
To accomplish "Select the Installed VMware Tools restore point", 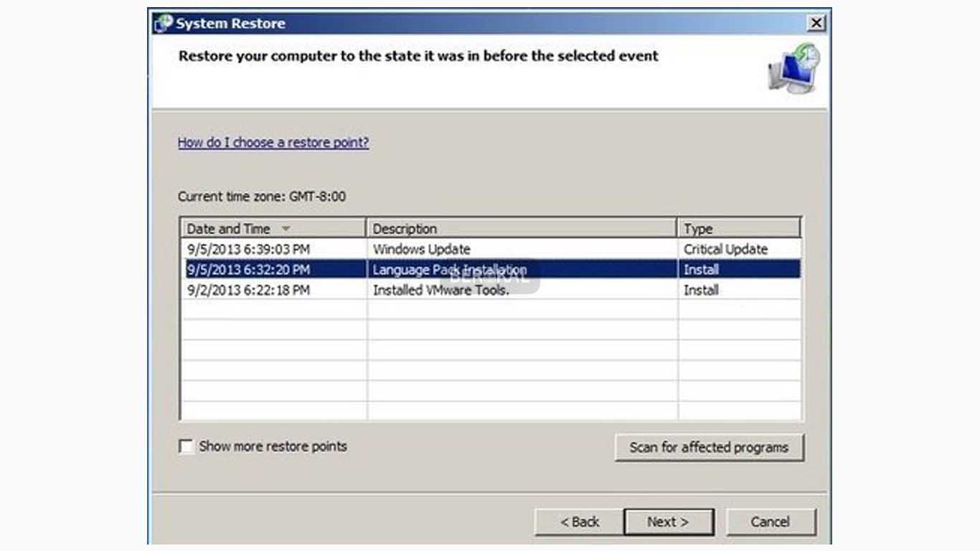I will point(440,291).
